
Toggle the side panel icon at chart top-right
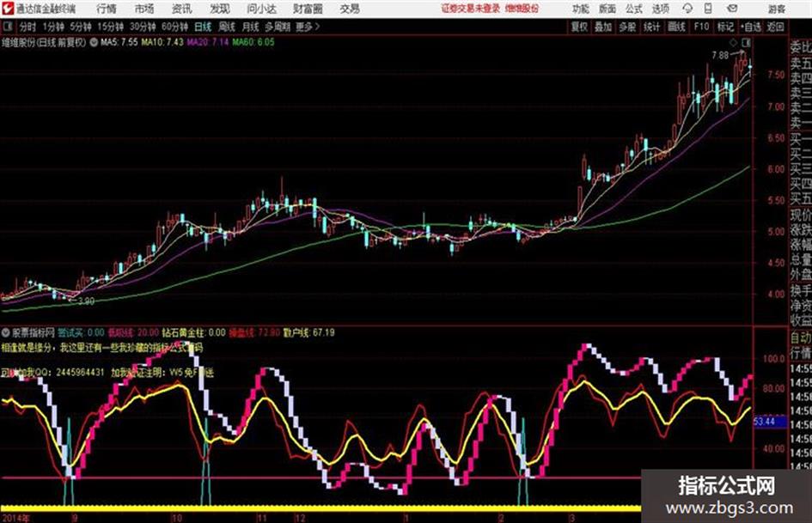[746, 42]
